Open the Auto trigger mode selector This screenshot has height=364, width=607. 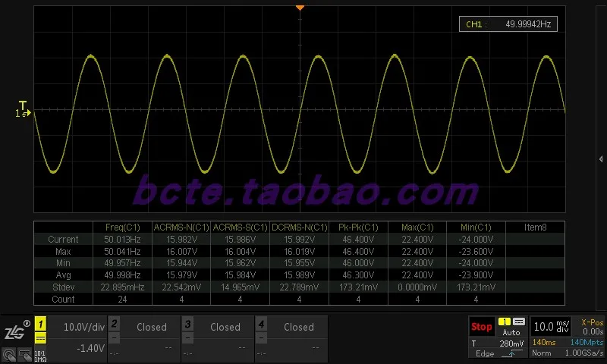[511, 332]
